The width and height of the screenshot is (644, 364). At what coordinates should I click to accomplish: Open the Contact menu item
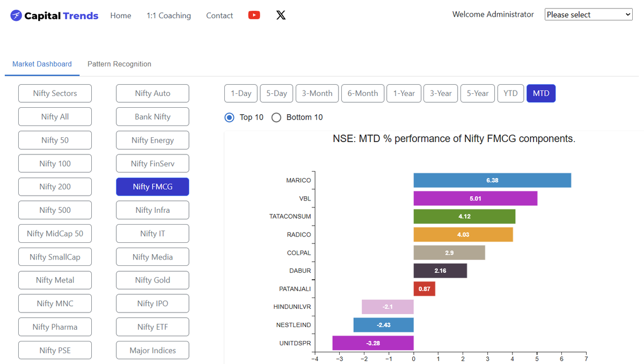tap(219, 16)
